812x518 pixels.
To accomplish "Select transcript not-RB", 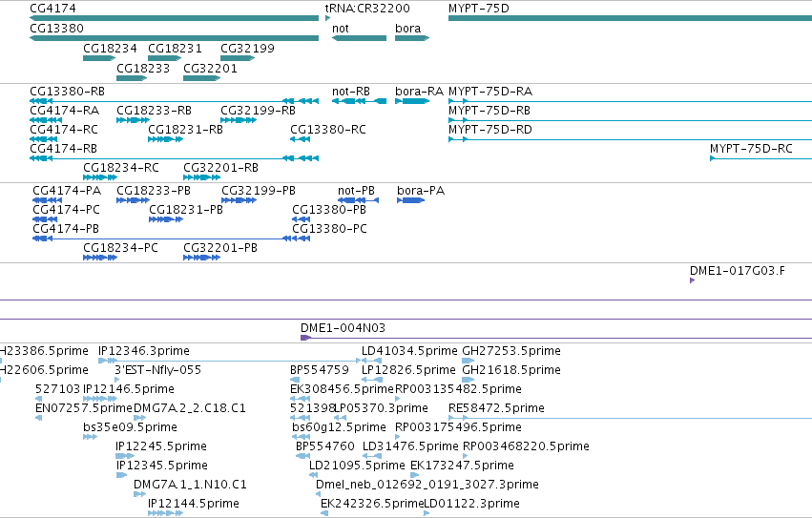I will pyautogui.click(x=359, y=101).
